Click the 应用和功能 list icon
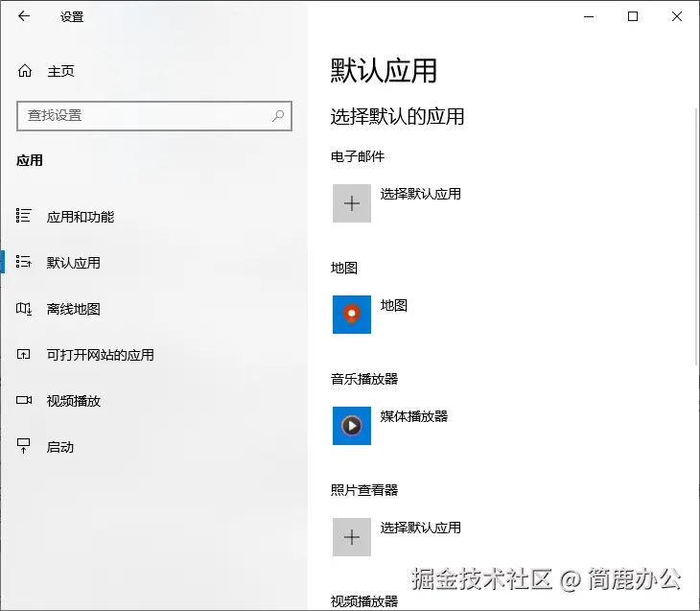 24,216
